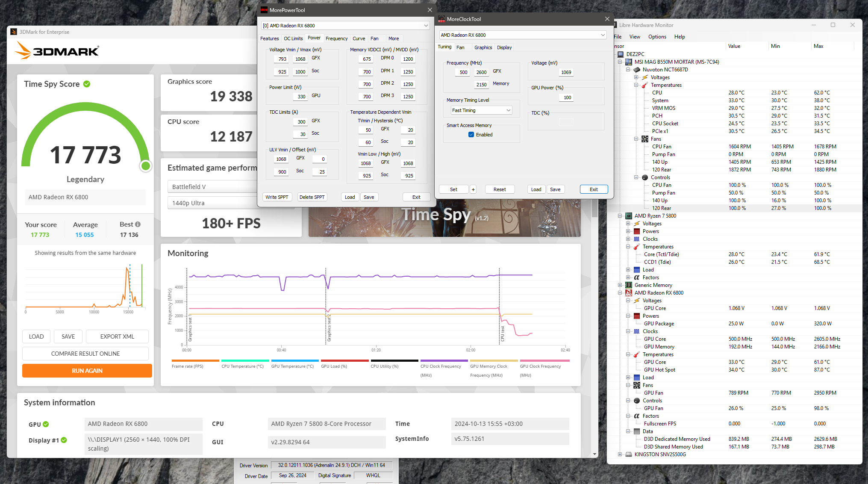This screenshot has height=484, width=868.
Task: Click the AMD Ryzen 7 5800 processor icon
Action: 628,216
